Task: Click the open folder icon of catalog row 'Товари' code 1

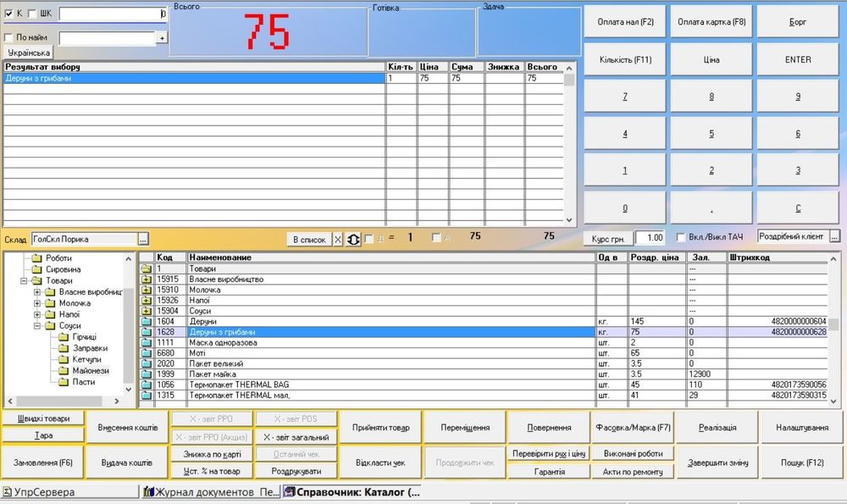Action: click(x=147, y=269)
